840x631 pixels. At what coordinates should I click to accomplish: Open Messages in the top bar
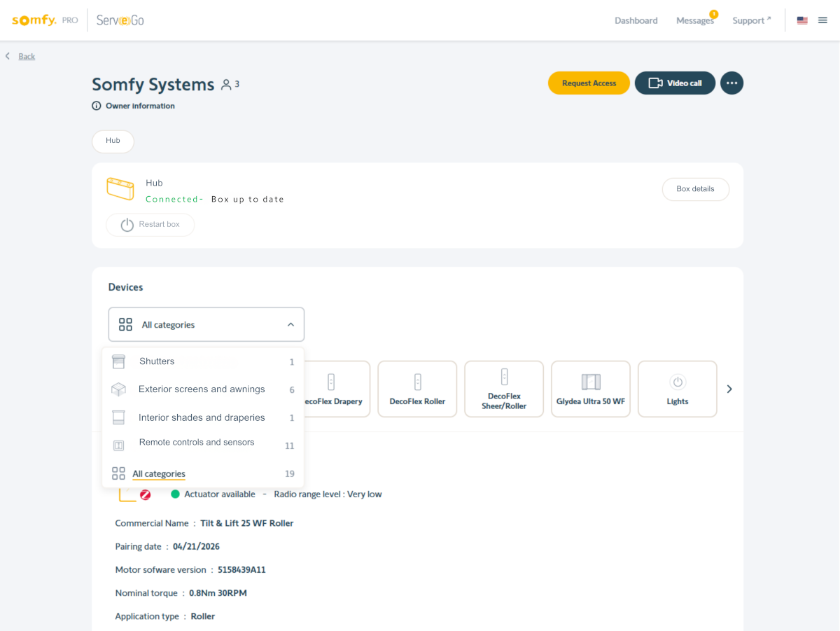pyautogui.click(x=694, y=20)
